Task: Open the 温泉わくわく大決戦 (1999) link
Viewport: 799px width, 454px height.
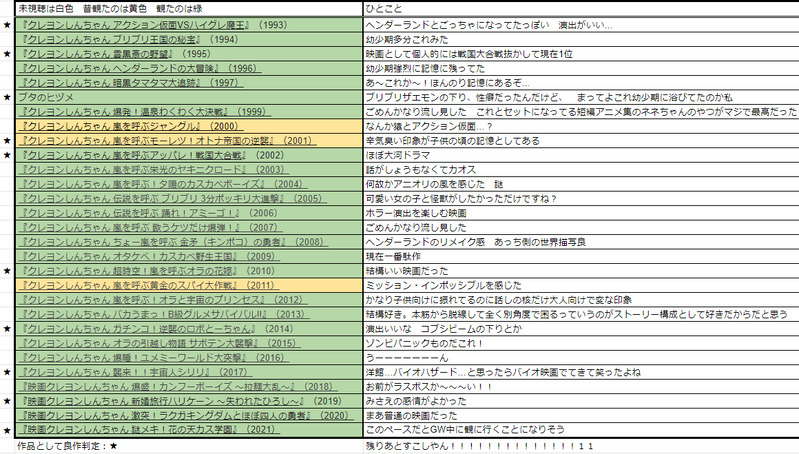Action: click(x=145, y=112)
